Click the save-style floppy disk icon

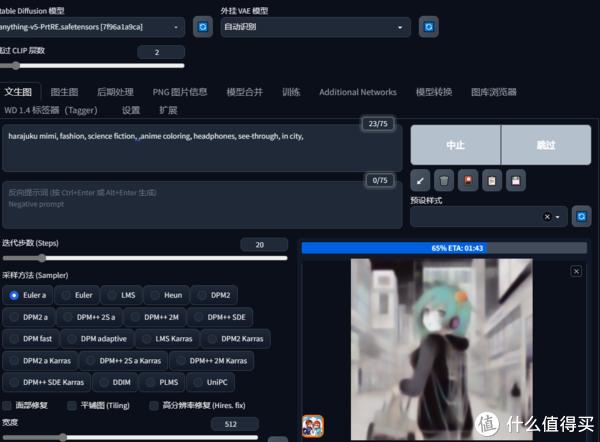point(516,181)
